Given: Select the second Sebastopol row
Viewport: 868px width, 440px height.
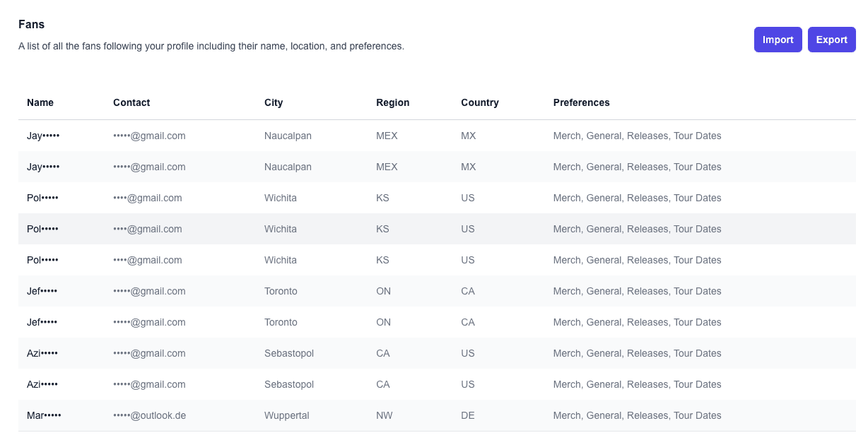Looking at the screenshot, I should coord(283,384).
